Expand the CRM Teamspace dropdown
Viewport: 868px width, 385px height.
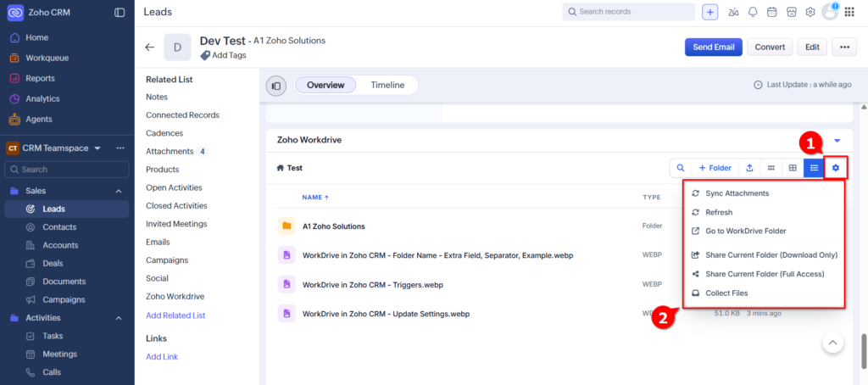[98, 148]
